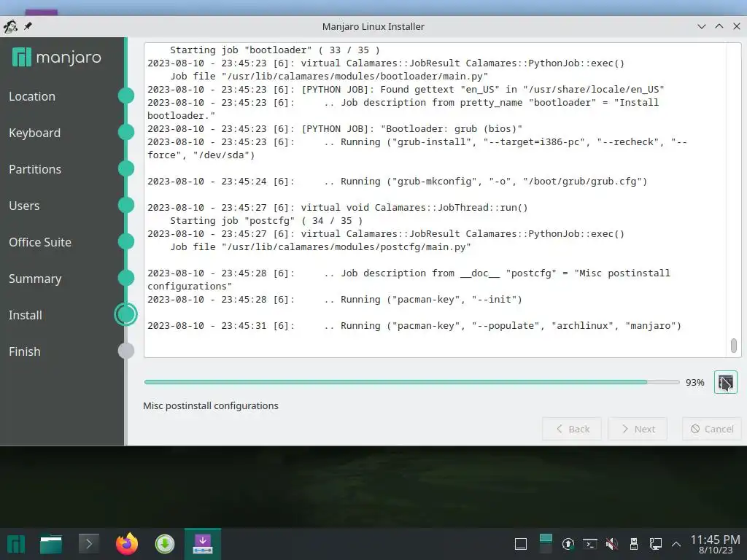Open the terminal tray icon

tap(589, 544)
